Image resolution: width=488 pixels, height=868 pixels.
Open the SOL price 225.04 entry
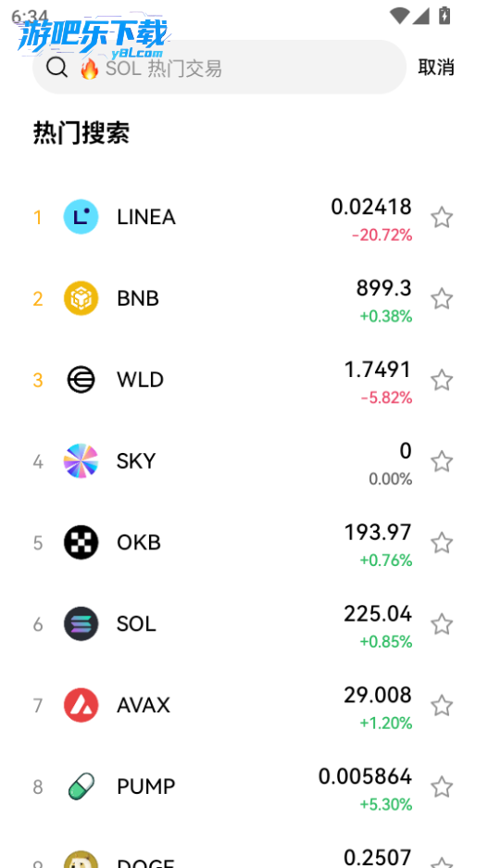click(378, 614)
